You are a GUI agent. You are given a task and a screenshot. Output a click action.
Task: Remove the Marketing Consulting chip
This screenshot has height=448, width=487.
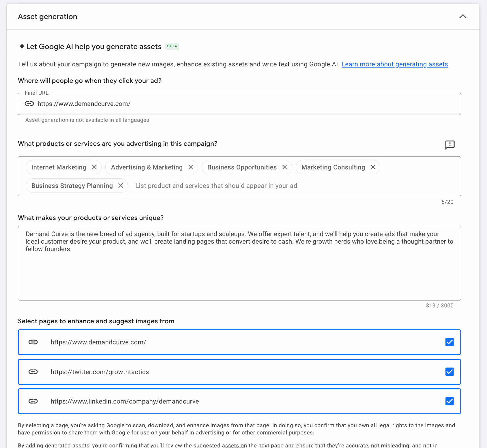coord(373,167)
